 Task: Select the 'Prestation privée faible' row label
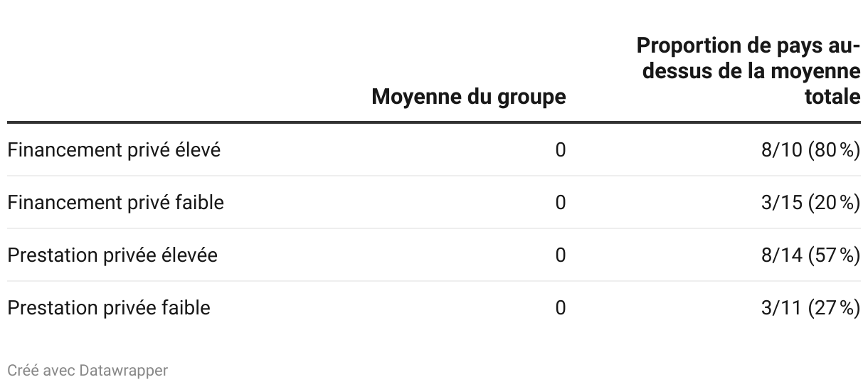click(x=109, y=307)
